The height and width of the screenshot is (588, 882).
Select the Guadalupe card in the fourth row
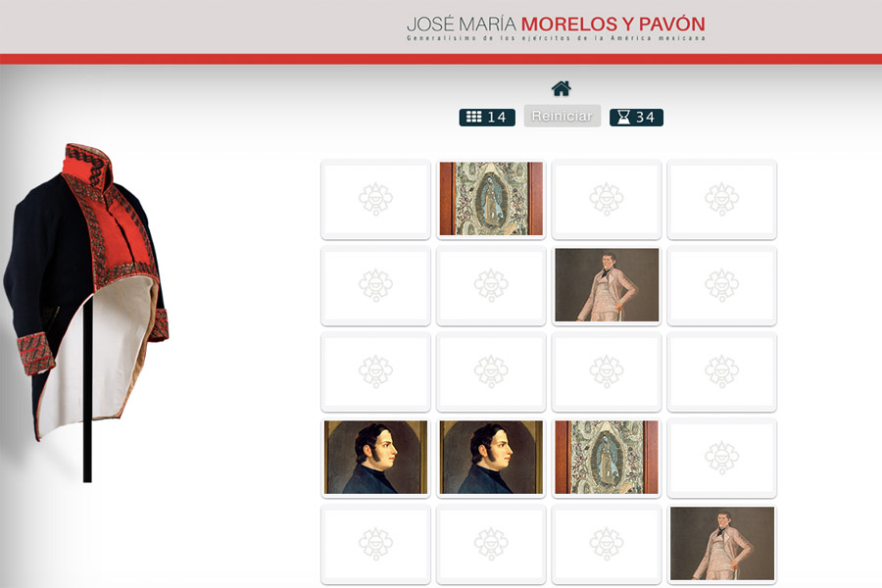tap(607, 458)
